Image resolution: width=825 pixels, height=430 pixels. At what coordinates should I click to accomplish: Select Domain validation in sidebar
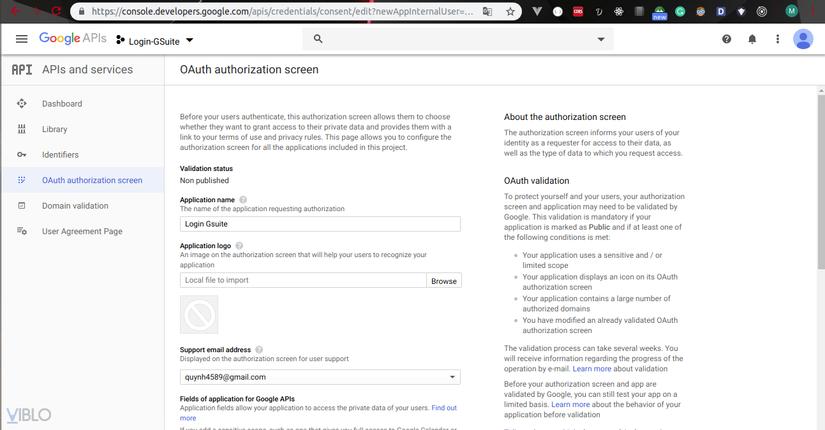pyautogui.click(x=75, y=206)
